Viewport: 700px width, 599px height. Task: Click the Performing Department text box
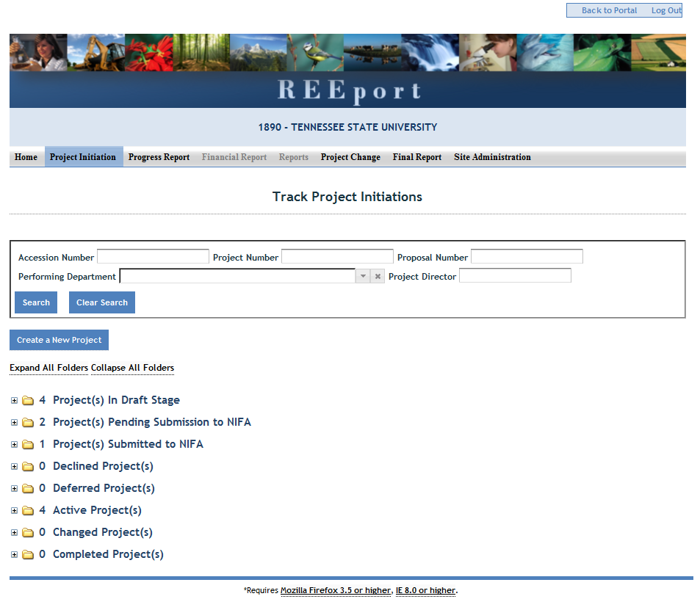click(x=237, y=276)
